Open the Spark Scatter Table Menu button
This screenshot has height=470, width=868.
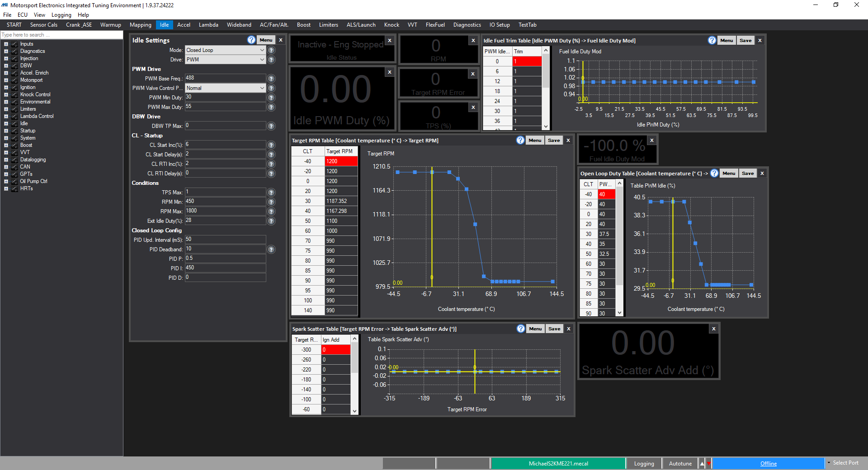(x=535, y=329)
